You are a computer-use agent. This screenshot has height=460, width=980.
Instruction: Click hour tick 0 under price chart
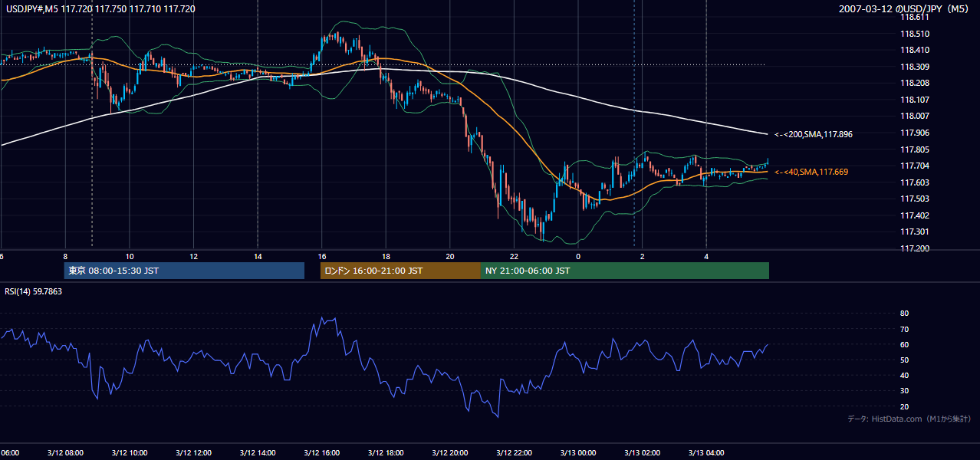[x=578, y=257]
